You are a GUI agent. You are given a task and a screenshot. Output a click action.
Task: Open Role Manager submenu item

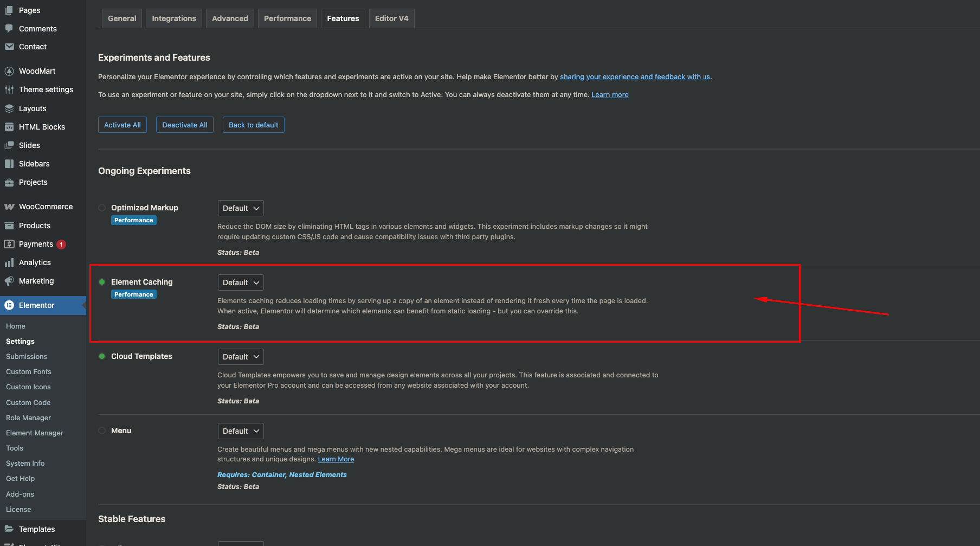tap(28, 417)
